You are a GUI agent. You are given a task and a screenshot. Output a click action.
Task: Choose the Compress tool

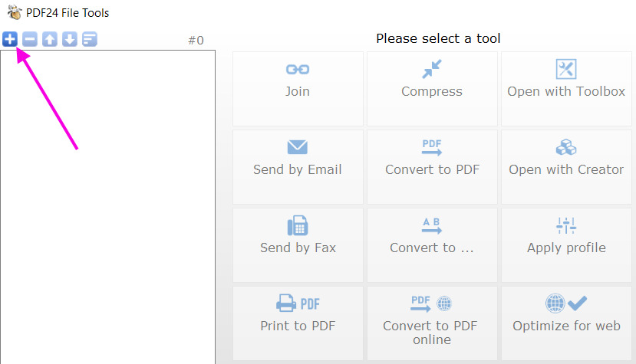pyautogui.click(x=432, y=89)
